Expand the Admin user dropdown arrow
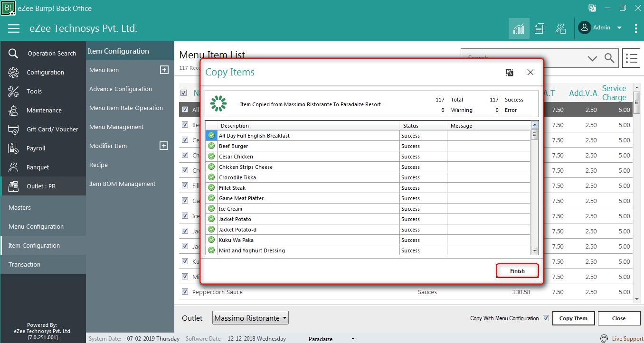The height and width of the screenshot is (343, 644). [619, 28]
